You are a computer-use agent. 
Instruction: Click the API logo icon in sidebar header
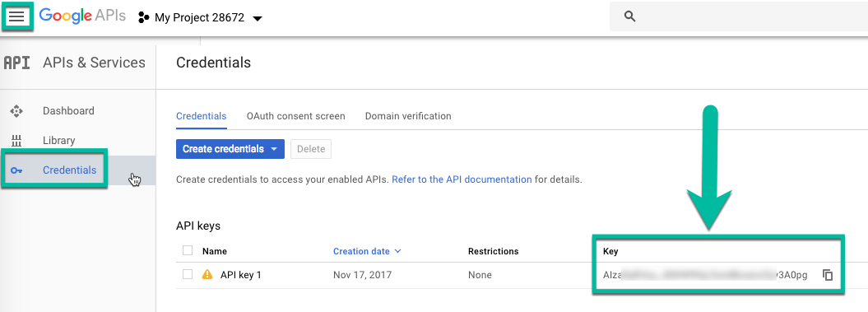(16, 63)
